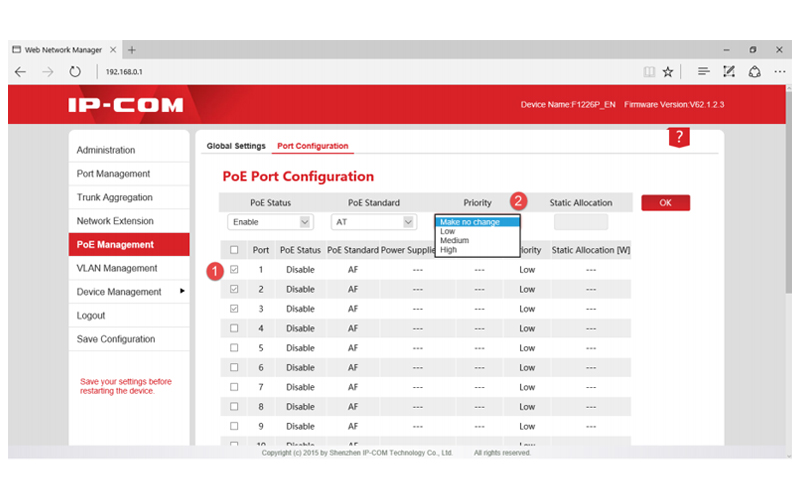Open reading view book icon
This screenshot has width=800, height=500.
click(649, 72)
